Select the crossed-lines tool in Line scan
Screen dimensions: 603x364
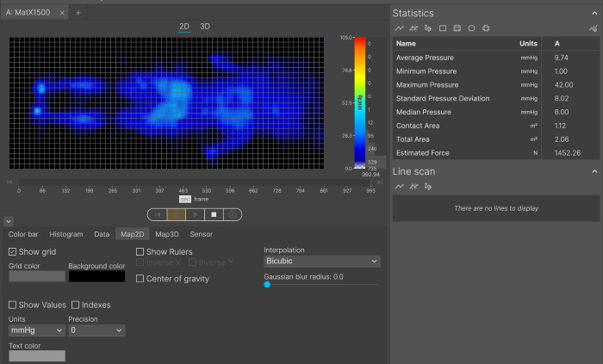click(413, 186)
